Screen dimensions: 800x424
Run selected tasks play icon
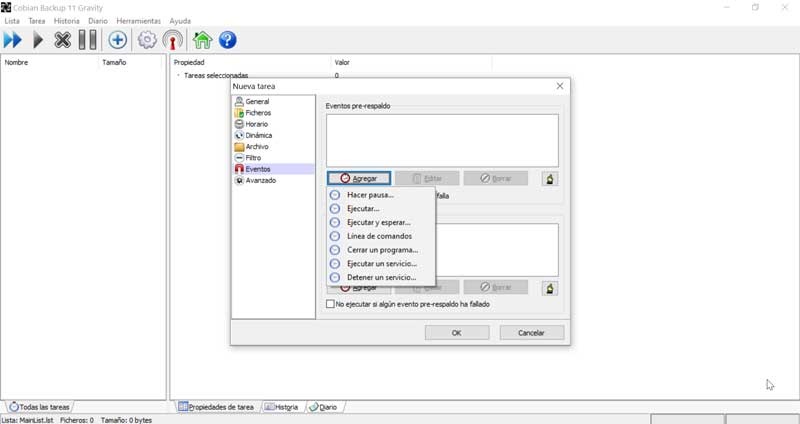pos(38,40)
